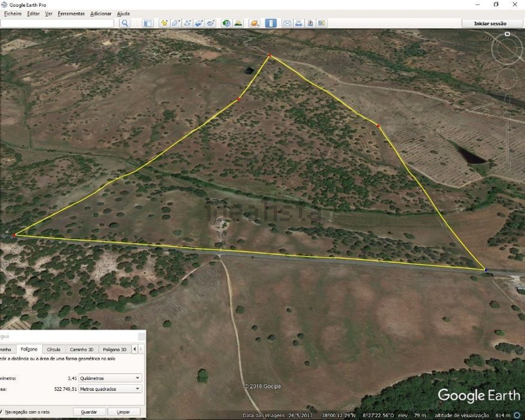Click the planet switcher icon
The height and width of the screenshot is (420, 525).
[x=254, y=23]
